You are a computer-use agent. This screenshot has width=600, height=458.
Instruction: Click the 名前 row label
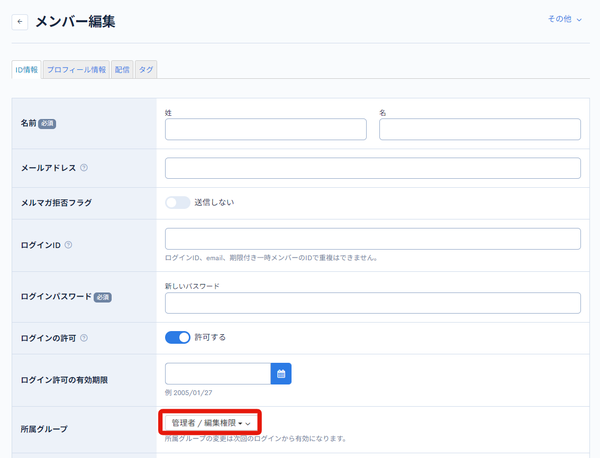[28, 123]
